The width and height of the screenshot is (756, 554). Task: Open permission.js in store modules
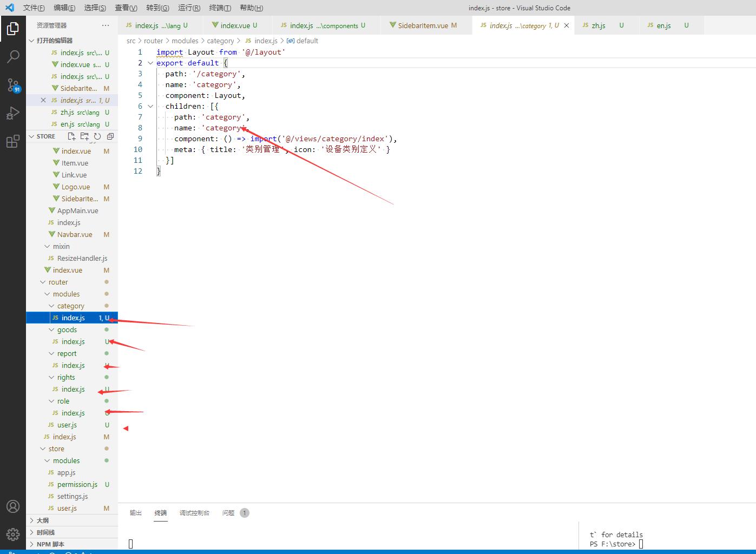[72, 484]
